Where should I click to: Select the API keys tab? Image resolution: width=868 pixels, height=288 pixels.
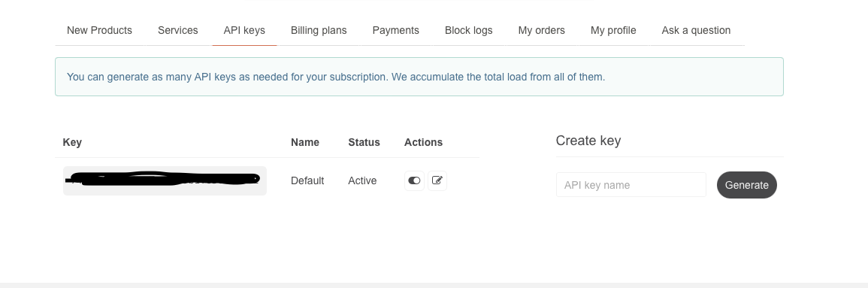pyautogui.click(x=244, y=31)
